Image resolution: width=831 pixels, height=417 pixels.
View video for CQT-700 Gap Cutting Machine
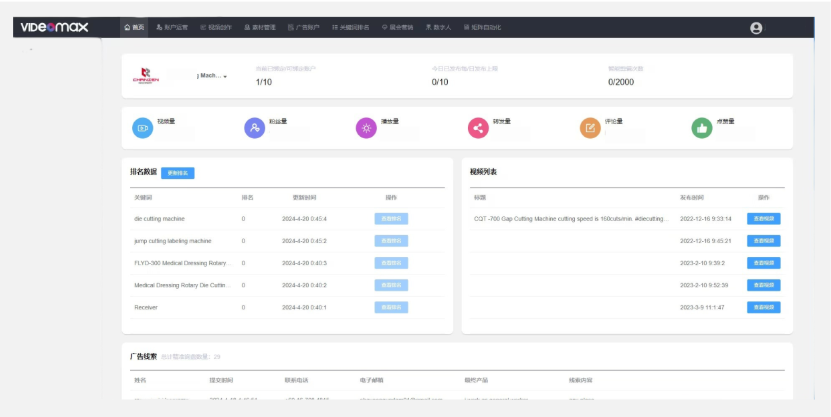[x=763, y=218]
